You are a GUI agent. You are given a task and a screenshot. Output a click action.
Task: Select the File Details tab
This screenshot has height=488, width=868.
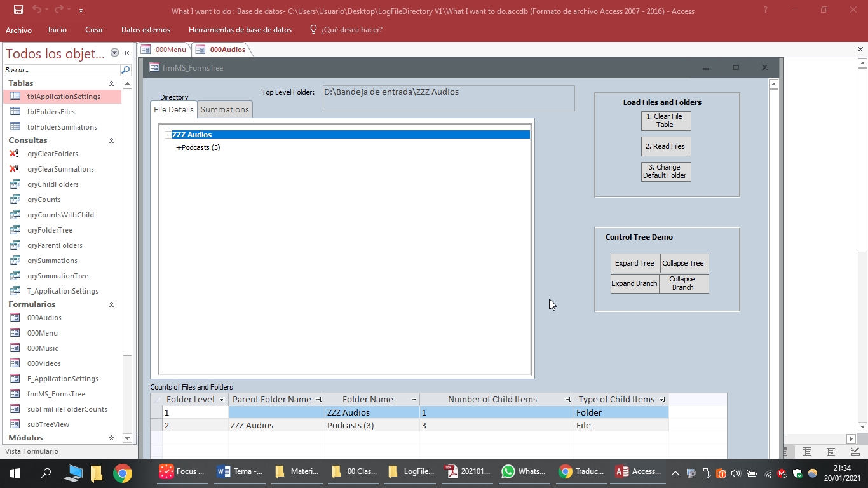(173, 109)
